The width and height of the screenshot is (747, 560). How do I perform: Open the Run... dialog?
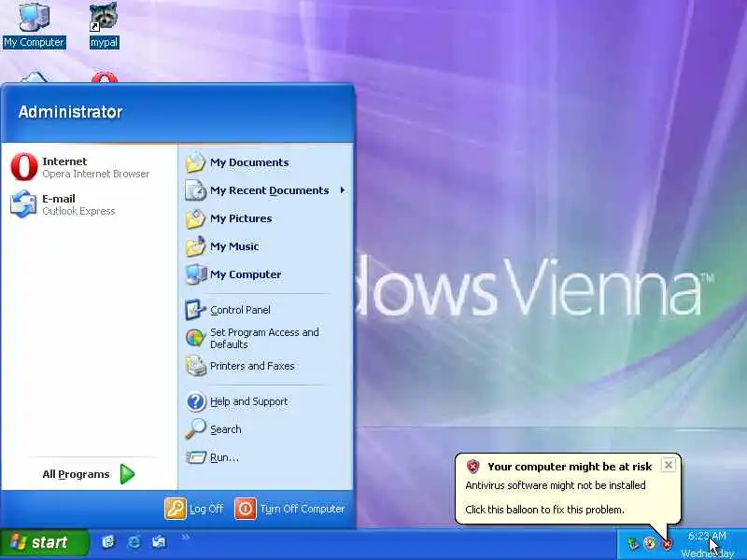[265, 457]
